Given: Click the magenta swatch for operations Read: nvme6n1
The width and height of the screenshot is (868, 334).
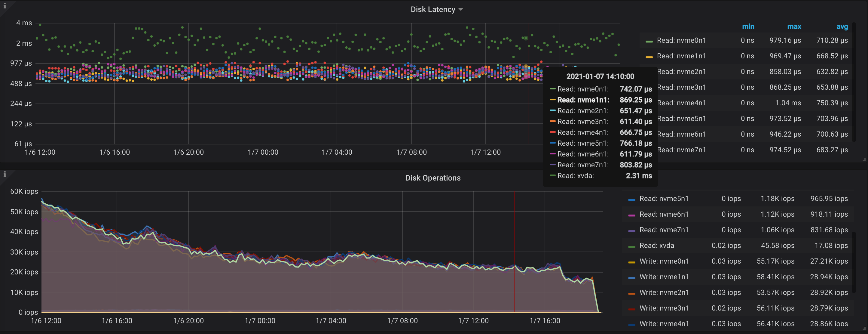Looking at the screenshot, I should [x=632, y=215].
